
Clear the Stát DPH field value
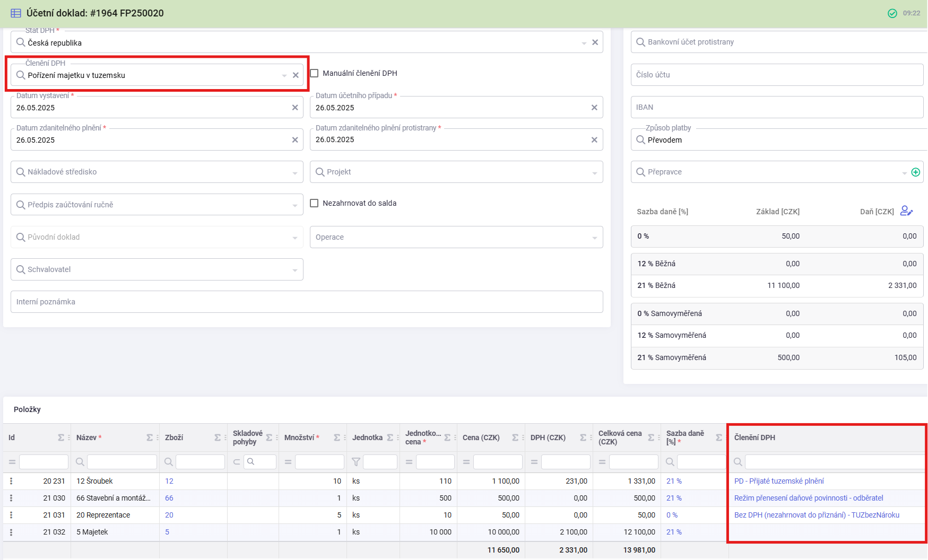point(595,42)
